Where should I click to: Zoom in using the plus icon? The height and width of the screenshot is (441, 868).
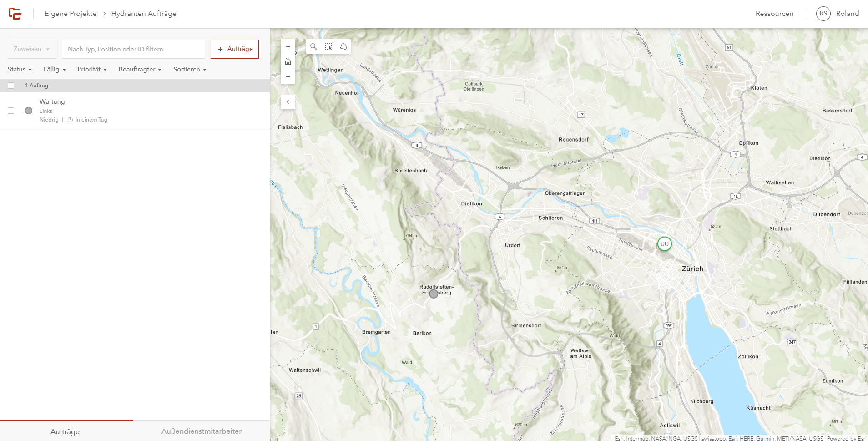coord(288,46)
